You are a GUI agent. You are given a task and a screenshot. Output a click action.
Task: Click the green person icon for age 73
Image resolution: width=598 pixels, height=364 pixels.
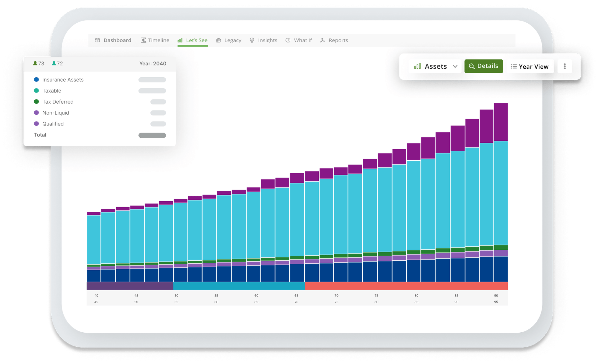[x=35, y=63]
